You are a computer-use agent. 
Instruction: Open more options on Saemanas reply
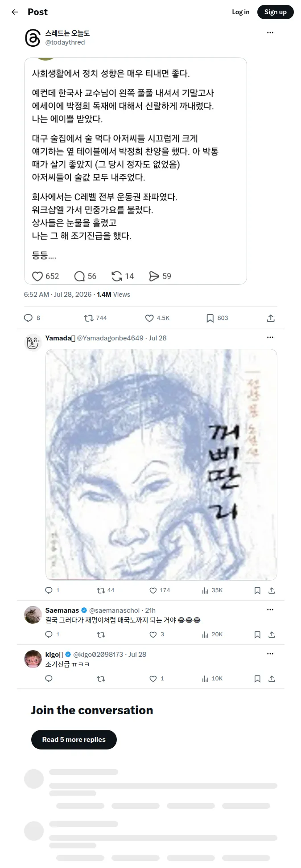270,610
